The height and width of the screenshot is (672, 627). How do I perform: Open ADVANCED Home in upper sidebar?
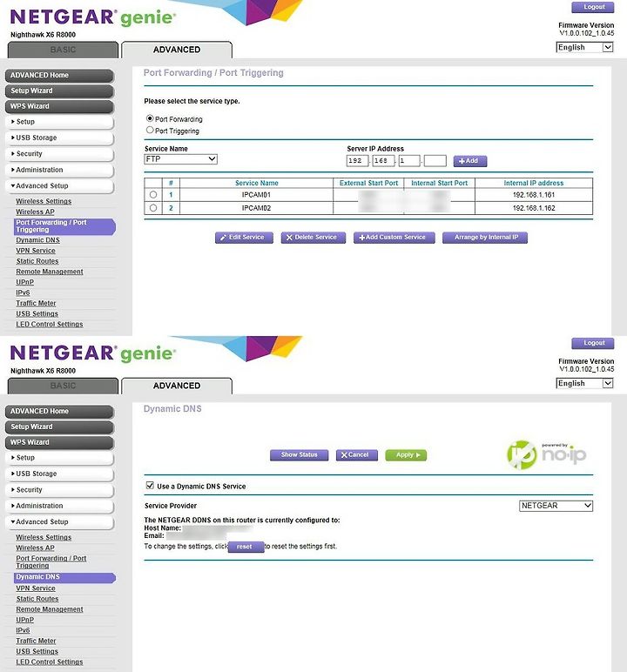[59, 76]
